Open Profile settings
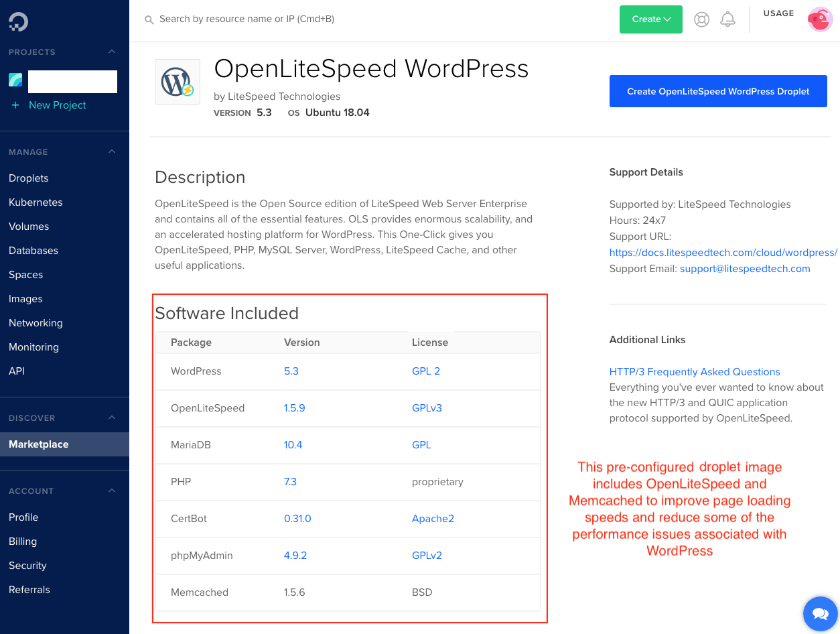The width and height of the screenshot is (840, 634). coord(23,517)
